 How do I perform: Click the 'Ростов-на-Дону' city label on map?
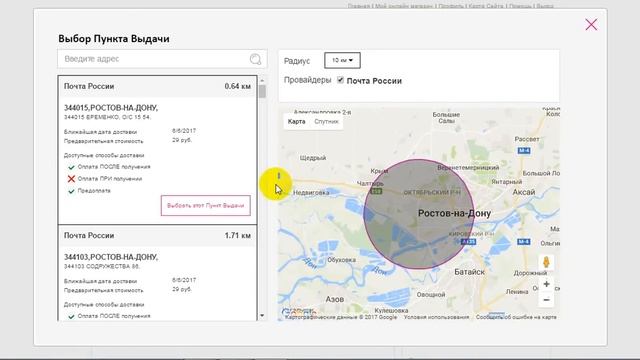454,213
